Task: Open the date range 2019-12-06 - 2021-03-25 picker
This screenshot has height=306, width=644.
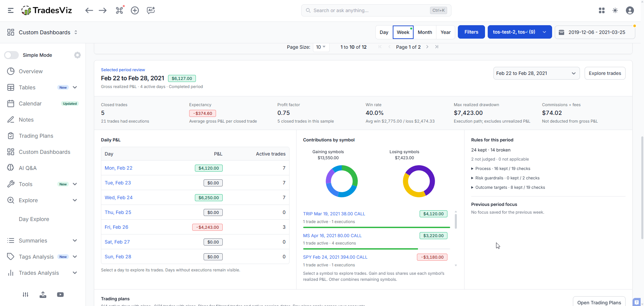Action: 595,32
